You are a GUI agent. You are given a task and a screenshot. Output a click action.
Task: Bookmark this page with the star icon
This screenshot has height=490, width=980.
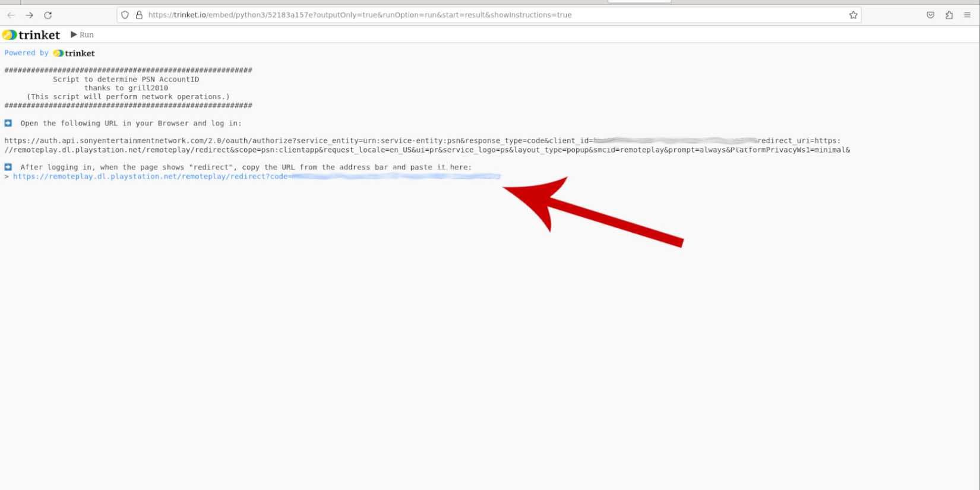(x=853, y=15)
